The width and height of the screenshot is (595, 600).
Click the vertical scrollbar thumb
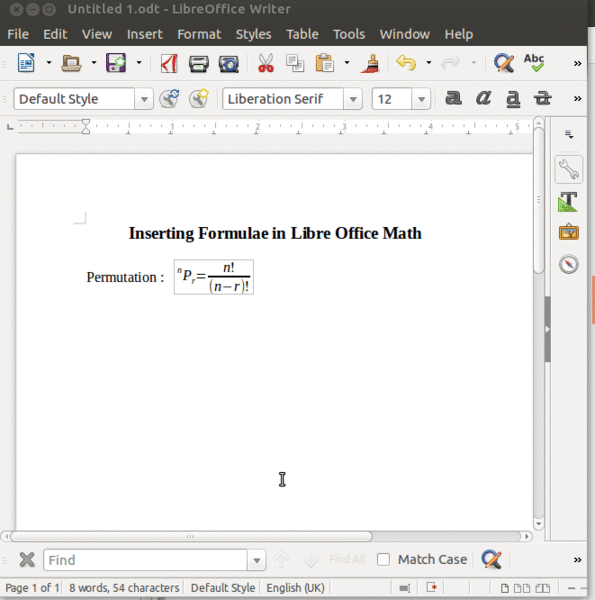539,201
